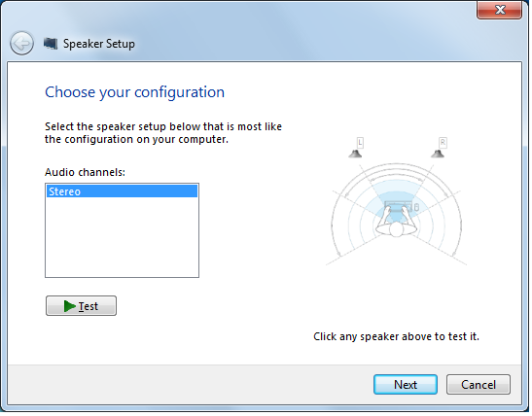Click the Choose your configuration heading
Viewport: 532px width, 416px height.
coord(134,92)
